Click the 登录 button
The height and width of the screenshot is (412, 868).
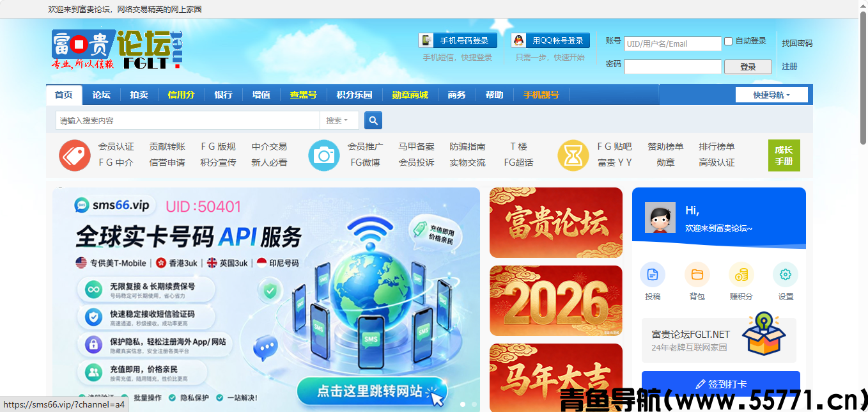(x=748, y=67)
